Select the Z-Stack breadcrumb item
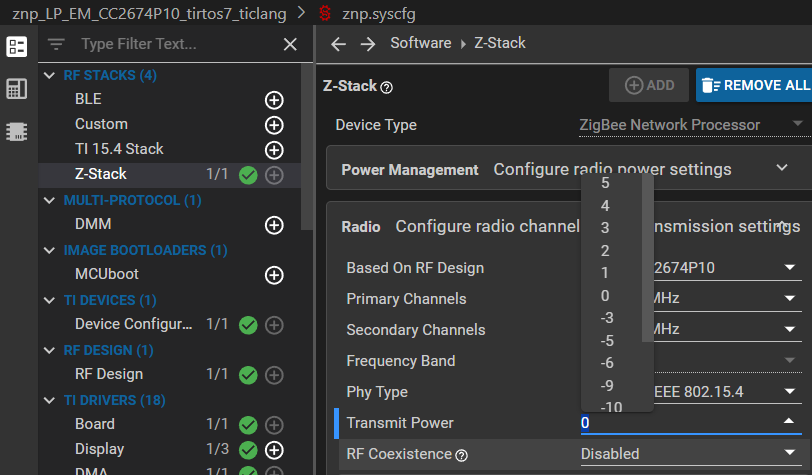This screenshot has width=812, height=475. click(x=500, y=43)
